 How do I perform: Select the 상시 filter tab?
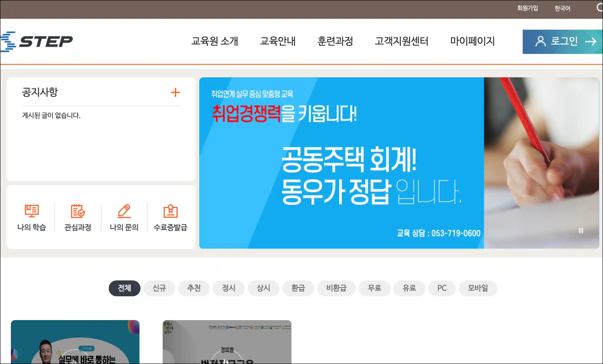coord(263,288)
